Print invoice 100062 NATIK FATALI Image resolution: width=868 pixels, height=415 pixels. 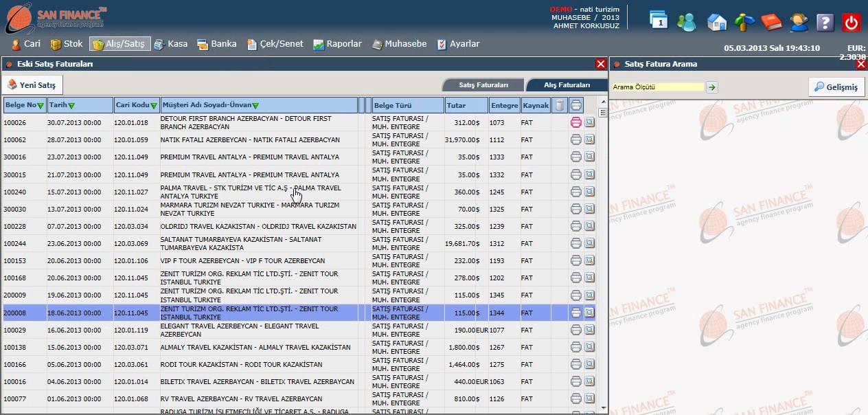tap(576, 139)
